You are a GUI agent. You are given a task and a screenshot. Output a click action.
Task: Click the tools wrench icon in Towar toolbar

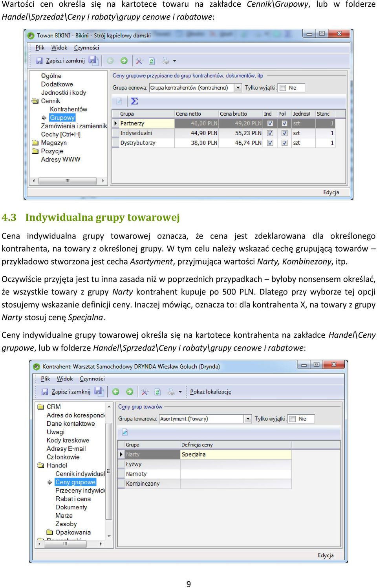click(139, 61)
